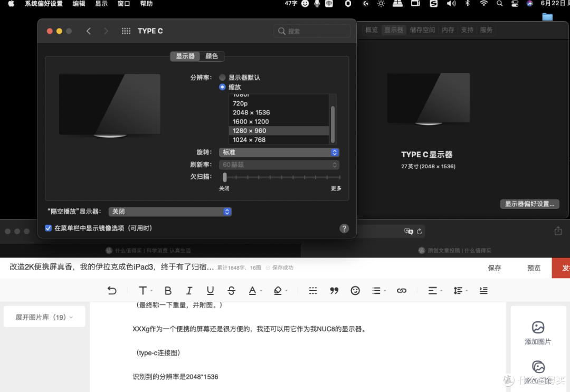Select the Bold formatting icon

pyautogui.click(x=168, y=290)
